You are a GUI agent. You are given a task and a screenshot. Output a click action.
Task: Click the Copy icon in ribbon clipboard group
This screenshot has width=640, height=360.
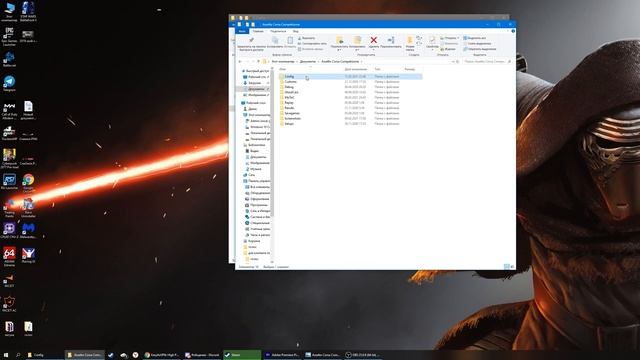[275, 40]
